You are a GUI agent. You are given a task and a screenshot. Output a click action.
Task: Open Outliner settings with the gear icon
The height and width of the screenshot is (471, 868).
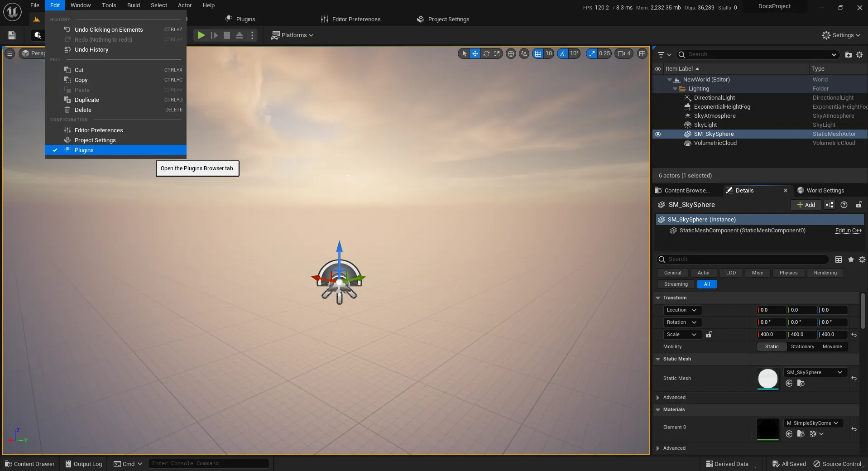[860, 54]
